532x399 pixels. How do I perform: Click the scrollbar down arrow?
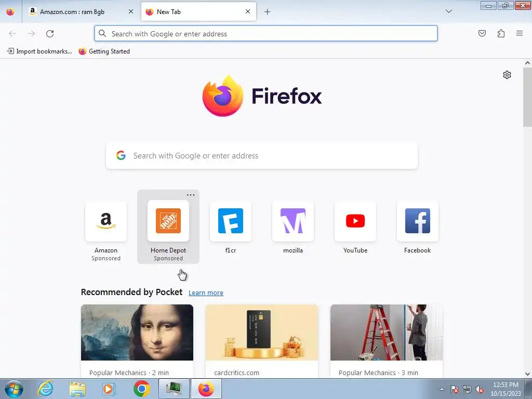coord(527,374)
